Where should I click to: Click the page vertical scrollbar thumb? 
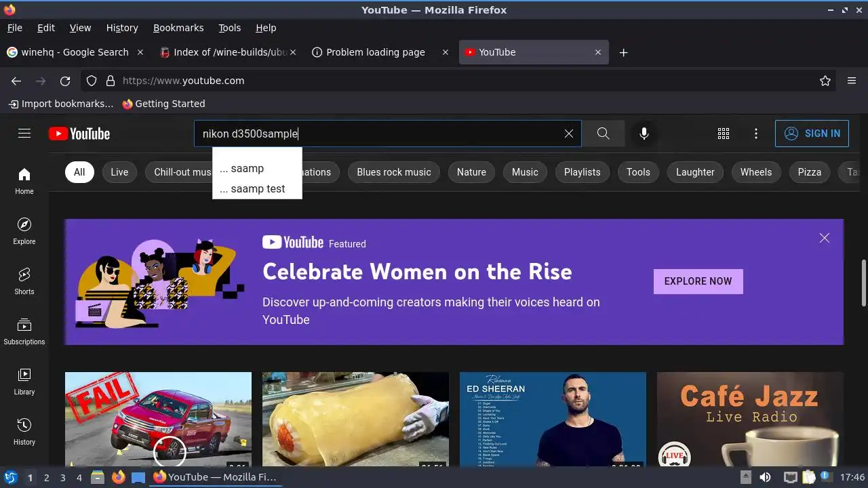[863, 283]
